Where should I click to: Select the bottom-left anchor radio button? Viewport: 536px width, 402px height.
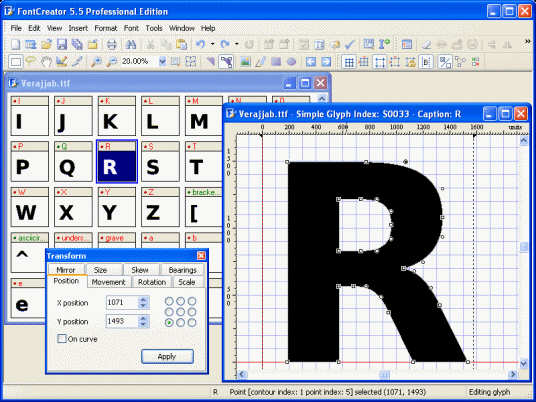click(169, 322)
